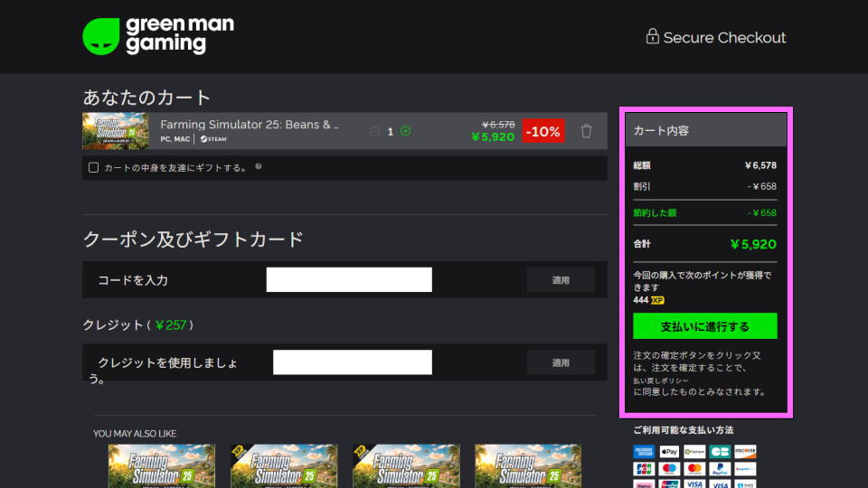Click the Mastercard payment icon
868x488 pixels.
[x=694, y=469]
